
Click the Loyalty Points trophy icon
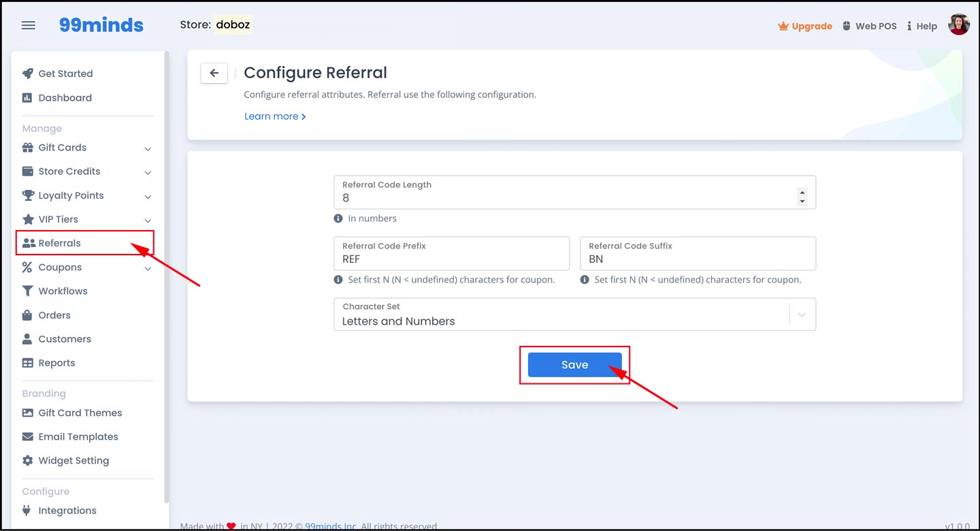(27, 195)
